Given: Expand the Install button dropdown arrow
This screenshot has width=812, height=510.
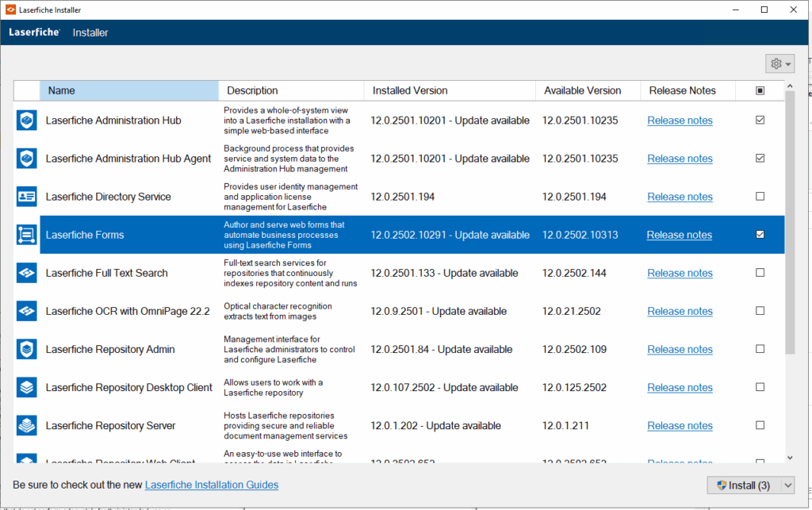Looking at the screenshot, I should [787, 485].
